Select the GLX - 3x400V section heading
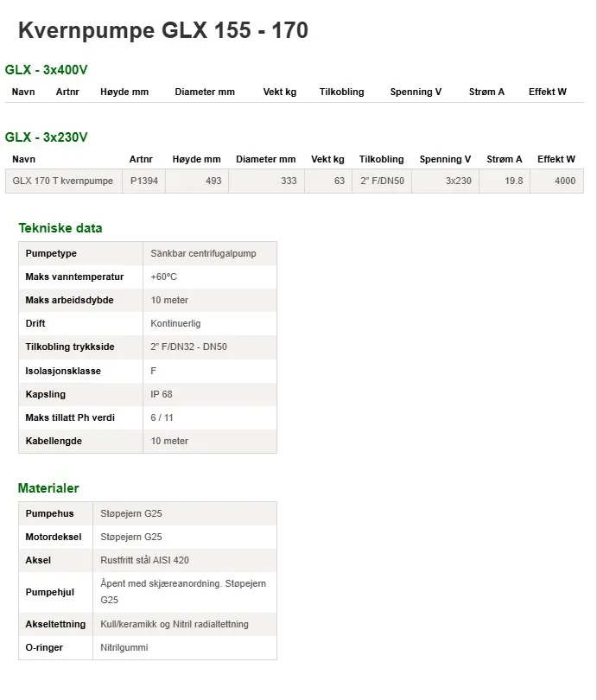The width and height of the screenshot is (597, 700). click(46, 70)
